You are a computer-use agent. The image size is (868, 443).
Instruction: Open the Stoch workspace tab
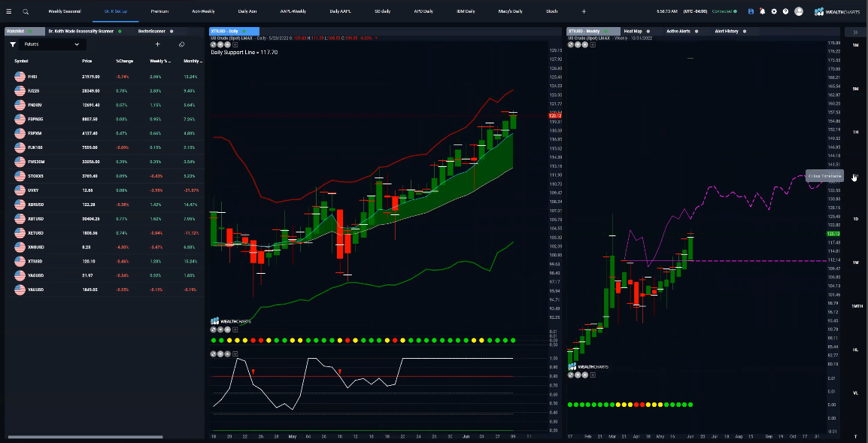point(552,11)
